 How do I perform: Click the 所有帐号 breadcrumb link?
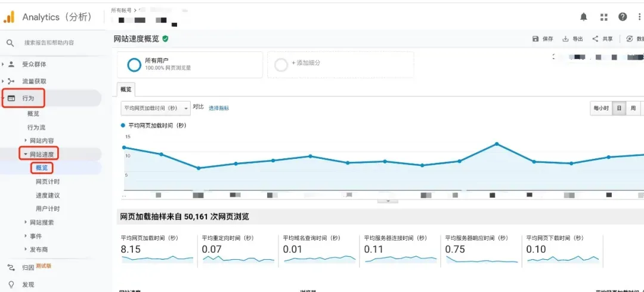122,10
